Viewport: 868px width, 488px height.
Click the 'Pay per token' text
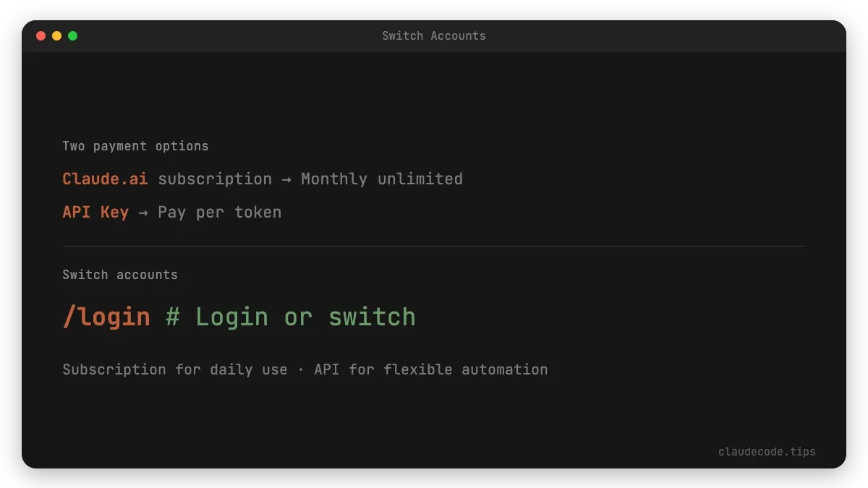pos(219,212)
